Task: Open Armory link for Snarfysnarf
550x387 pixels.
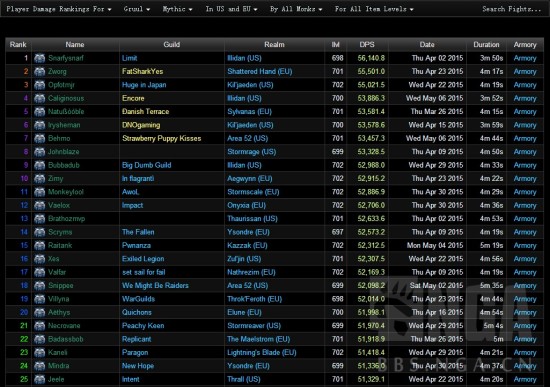Action: click(x=525, y=58)
